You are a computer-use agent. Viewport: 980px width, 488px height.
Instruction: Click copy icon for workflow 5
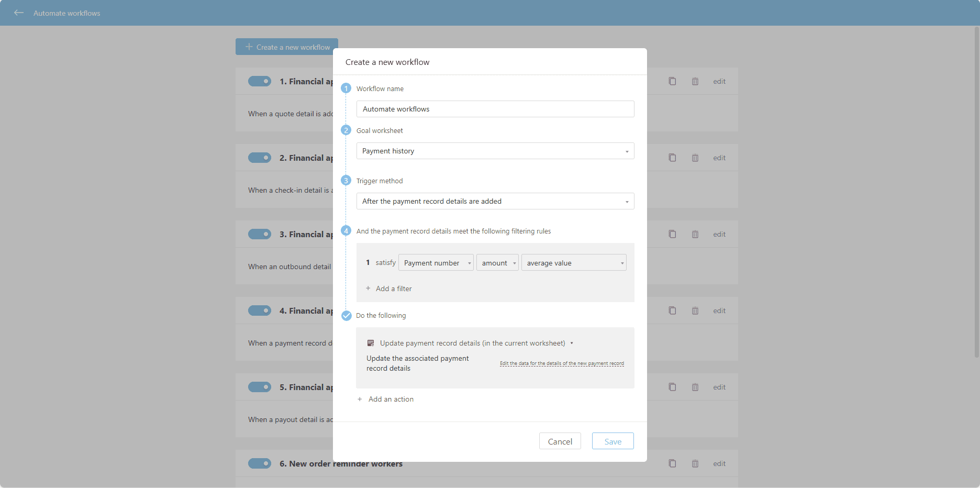coord(672,387)
